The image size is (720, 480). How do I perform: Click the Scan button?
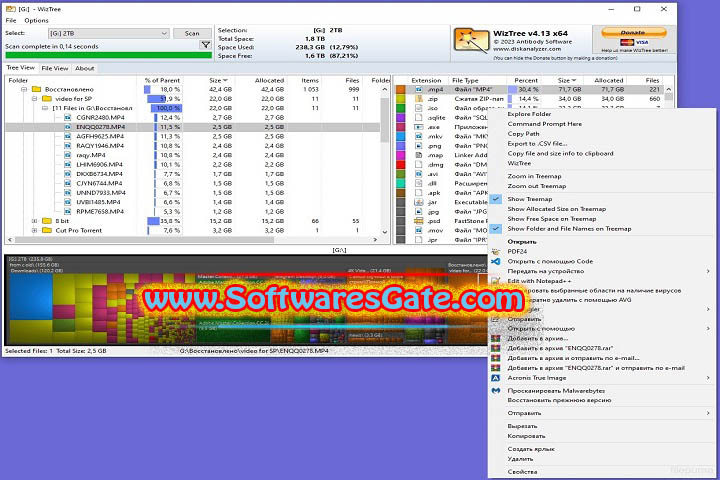pos(192,33)
